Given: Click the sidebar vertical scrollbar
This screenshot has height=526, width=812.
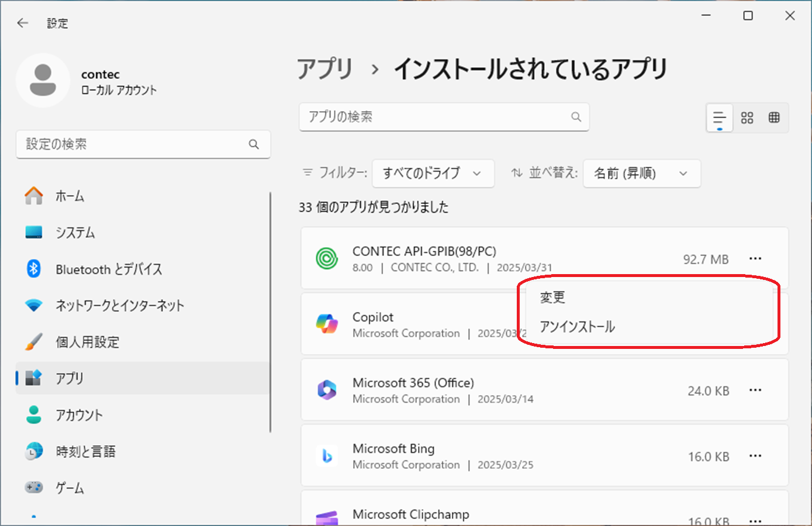Looking at the screenshot, I should 271,312.
